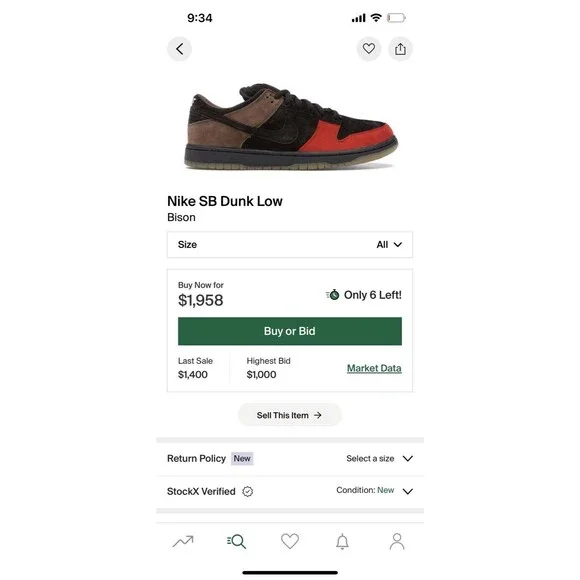Open the Market Data link

pos(374,368)
